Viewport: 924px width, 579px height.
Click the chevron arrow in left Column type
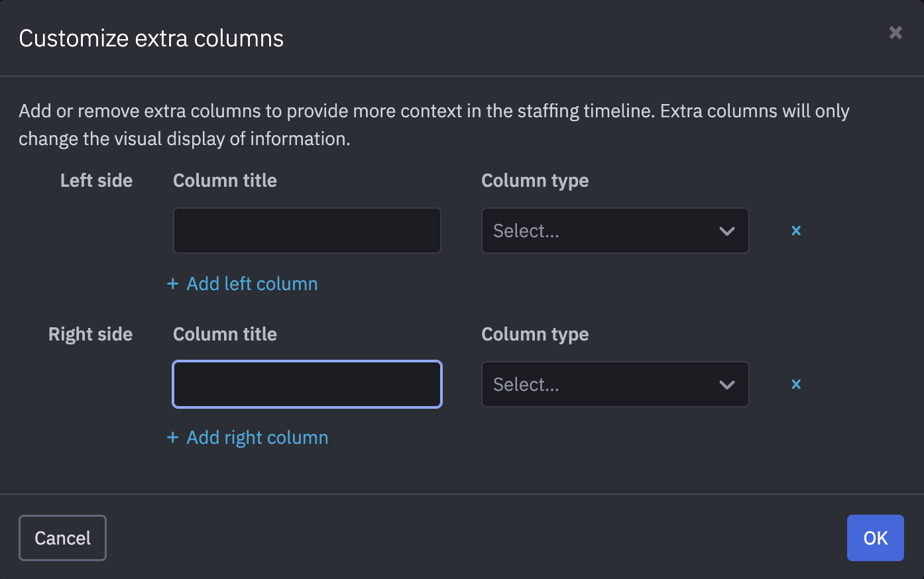[x=727, y=231]
